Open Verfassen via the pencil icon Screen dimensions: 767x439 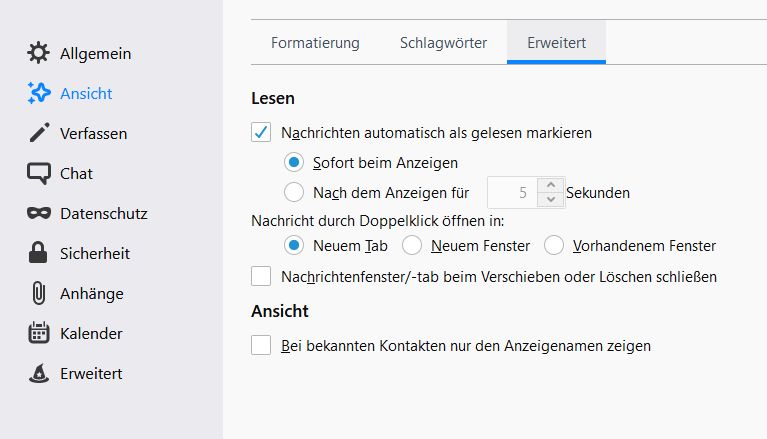point(38,133)
